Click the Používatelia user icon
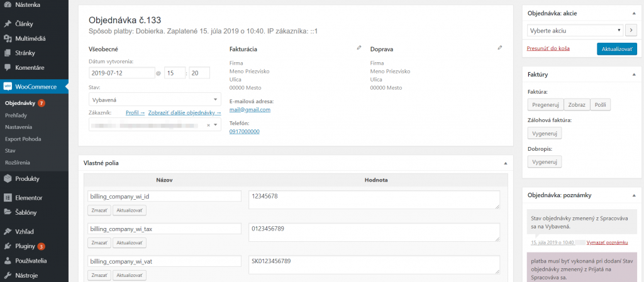 click(8, 261)
